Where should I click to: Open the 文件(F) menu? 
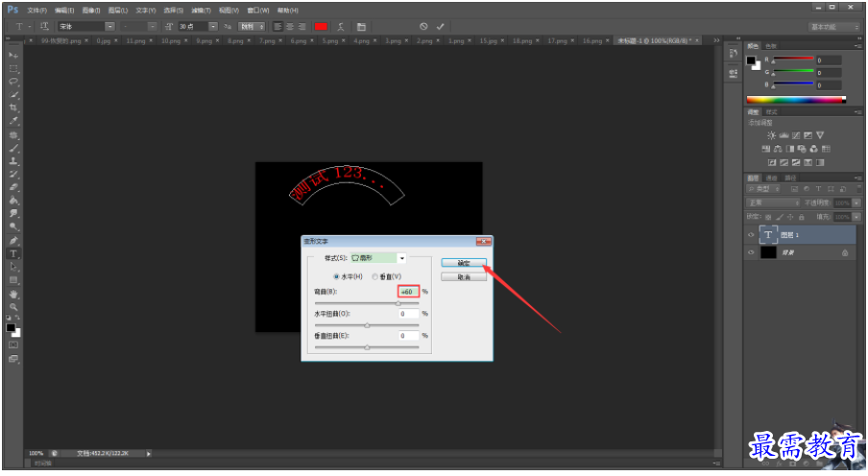coord(36,10)
